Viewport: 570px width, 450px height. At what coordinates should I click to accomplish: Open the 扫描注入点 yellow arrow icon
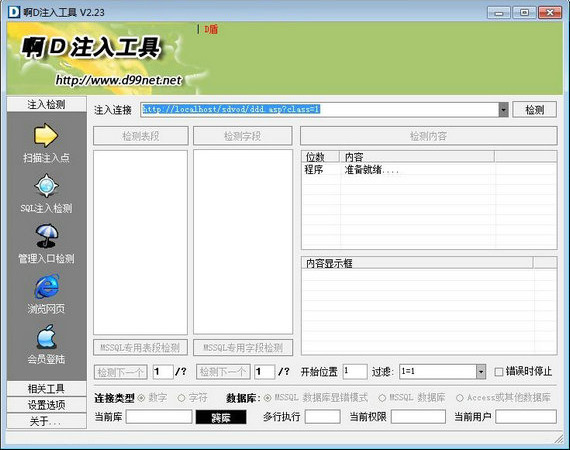click(46, 135)
